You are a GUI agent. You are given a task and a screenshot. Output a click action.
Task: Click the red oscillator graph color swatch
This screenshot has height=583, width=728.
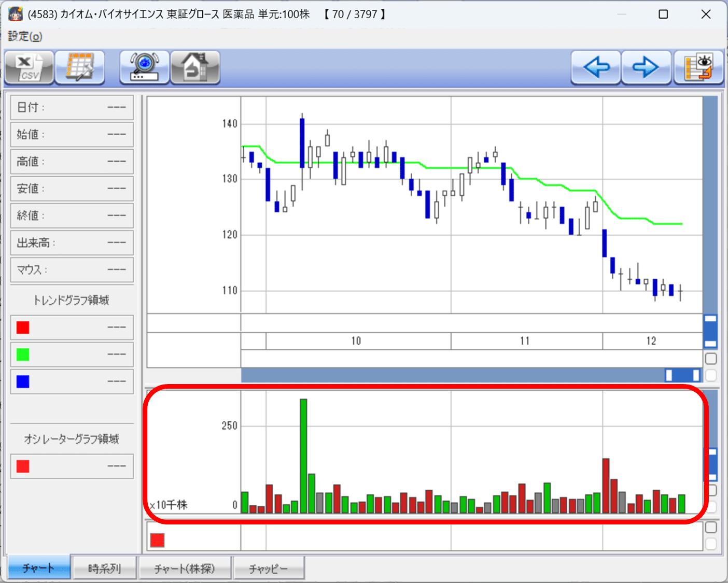[x=23, y=466]
